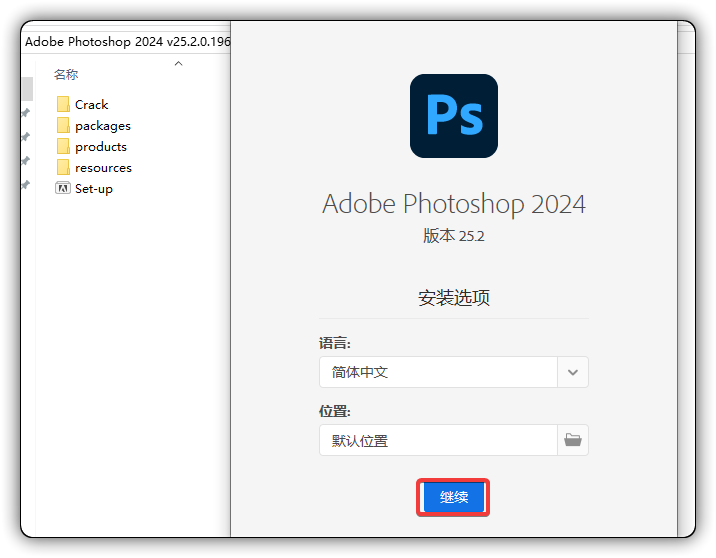Click the packages folder name
Image resolution: width=716 pixels, height=558 pixels.
103,126
